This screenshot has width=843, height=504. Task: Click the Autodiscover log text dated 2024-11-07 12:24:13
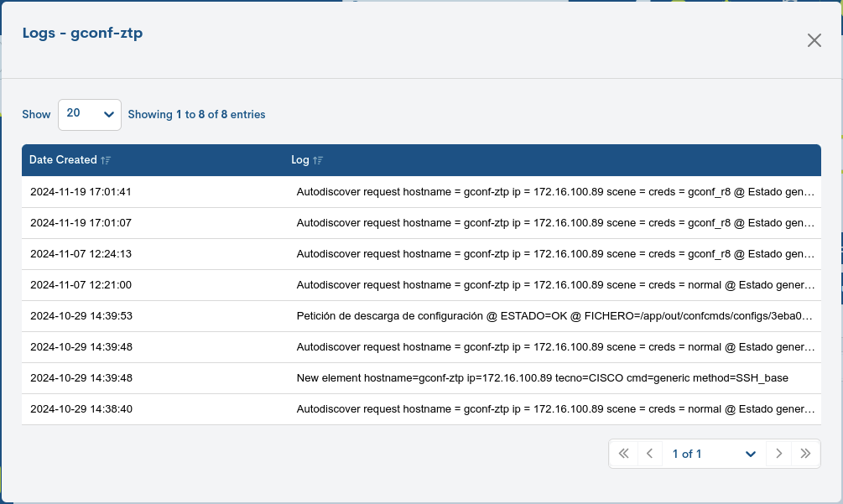(x=555, y=254)
